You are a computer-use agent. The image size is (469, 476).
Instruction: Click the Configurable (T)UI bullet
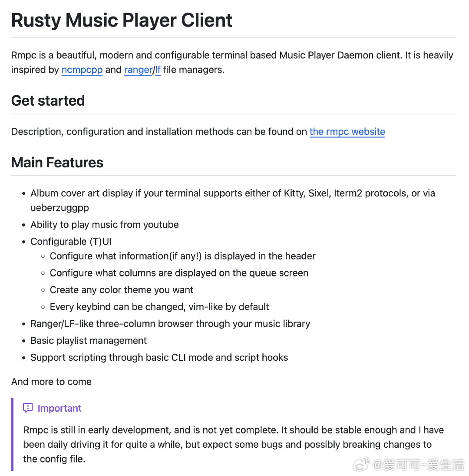pyautogui.click(x=71, y=242)
